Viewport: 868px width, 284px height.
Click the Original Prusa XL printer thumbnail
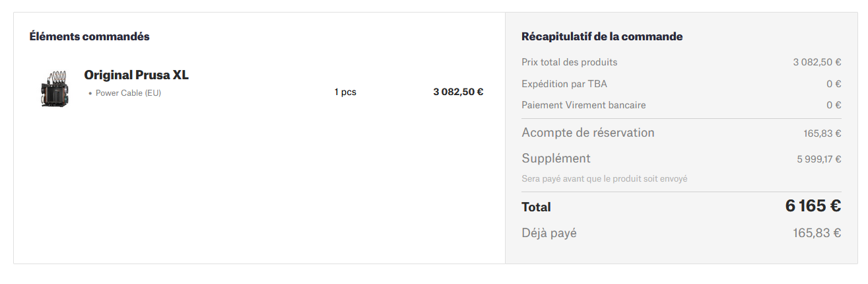coord(54,88)
